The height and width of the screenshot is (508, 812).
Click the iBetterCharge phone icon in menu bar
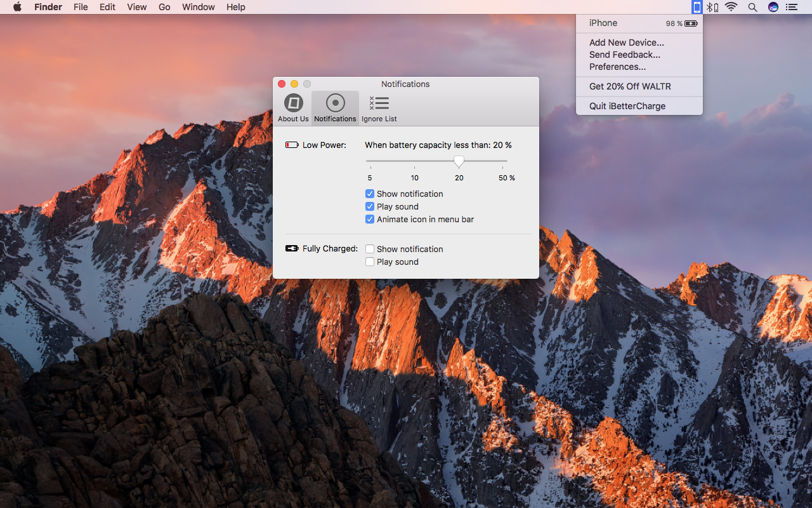point(697,7)
